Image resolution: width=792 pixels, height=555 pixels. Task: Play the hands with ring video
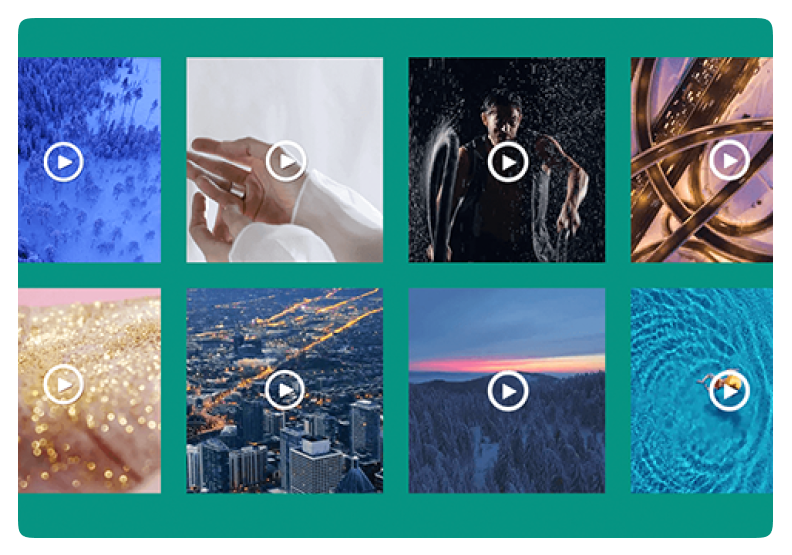[286, 161]
